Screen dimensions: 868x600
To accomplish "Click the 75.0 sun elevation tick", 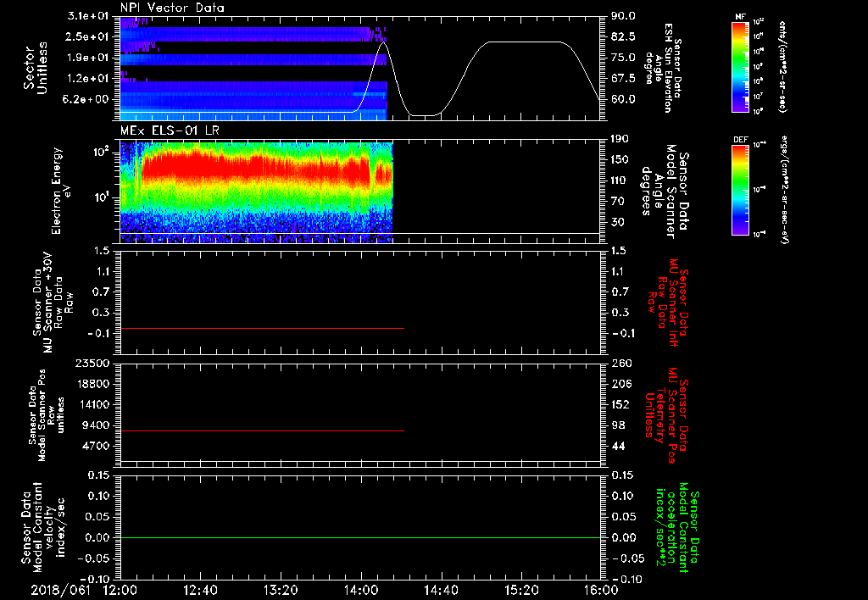I will pyautogui.click(x=623, y=58).
